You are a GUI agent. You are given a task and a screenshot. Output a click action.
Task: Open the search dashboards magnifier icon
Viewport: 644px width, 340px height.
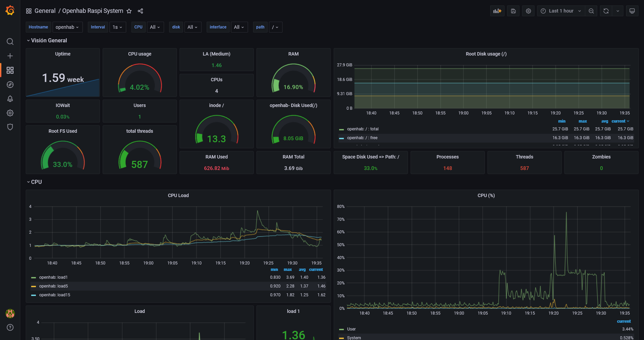pos(10,42)
